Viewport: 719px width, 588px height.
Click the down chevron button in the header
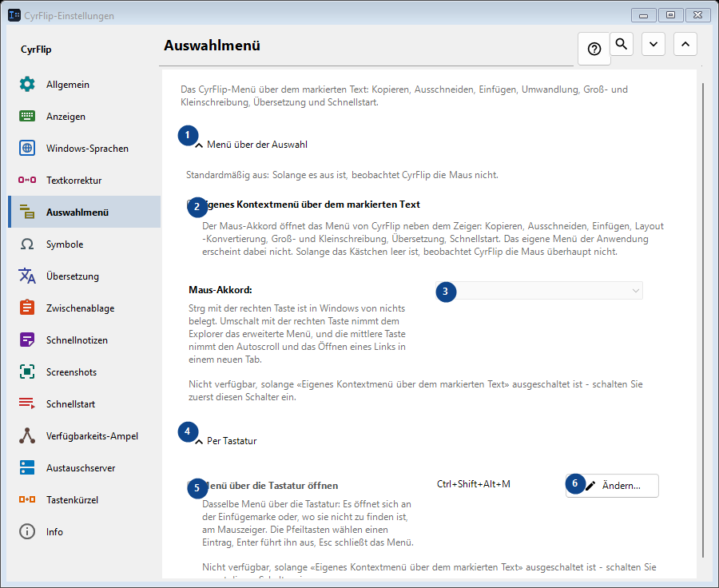tap(653, 44)
